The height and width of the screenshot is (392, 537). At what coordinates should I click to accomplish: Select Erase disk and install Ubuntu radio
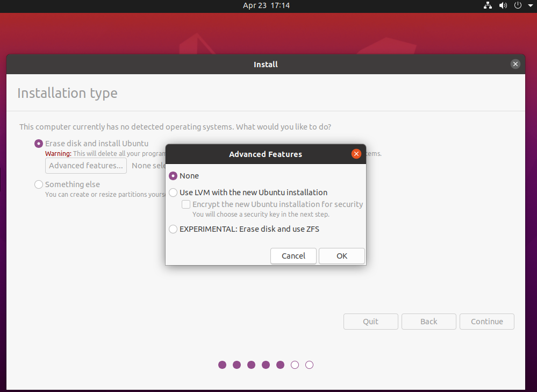coord(39,144)
